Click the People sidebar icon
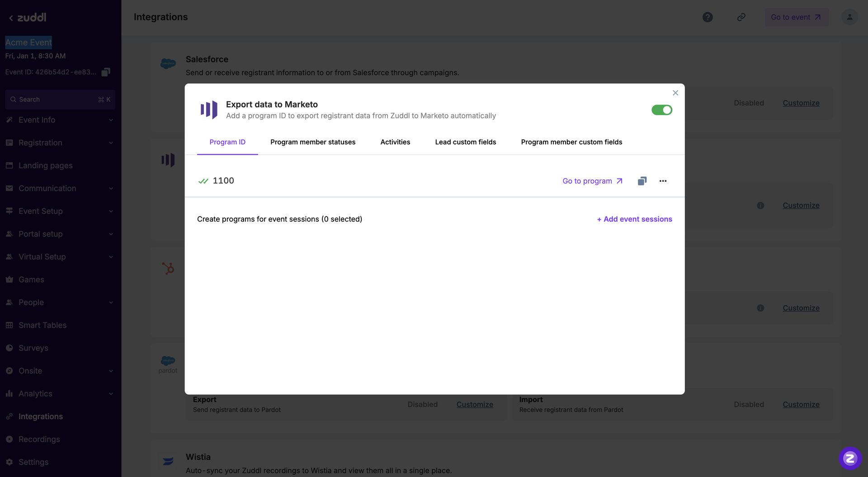This screenshot has width=868, height=477. [x=9, y=302]
